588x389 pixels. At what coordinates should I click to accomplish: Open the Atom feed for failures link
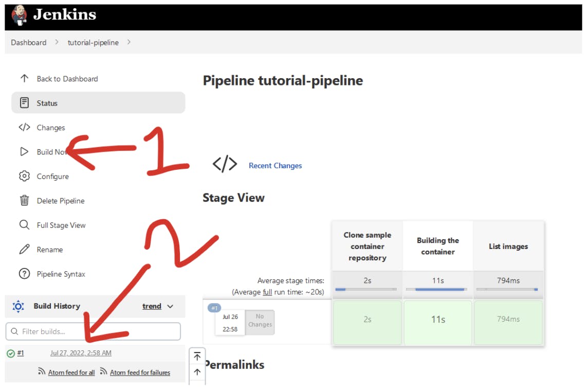pyautogui.click(x=140, y=372)
